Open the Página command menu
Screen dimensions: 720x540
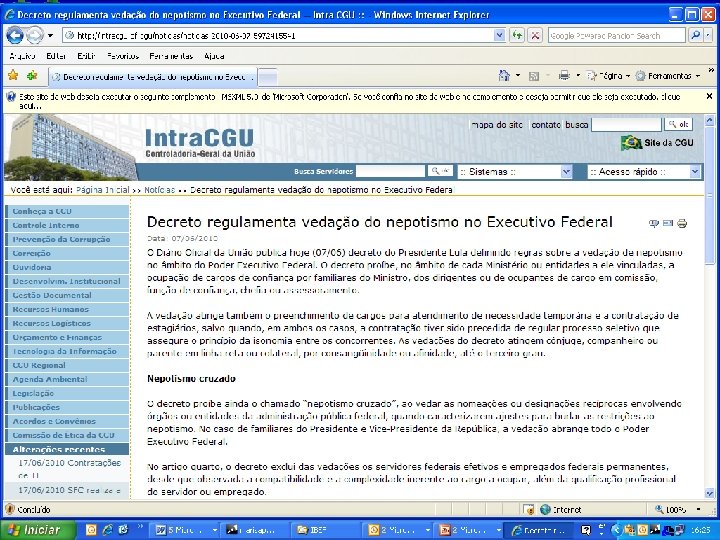tap(608, 76)
